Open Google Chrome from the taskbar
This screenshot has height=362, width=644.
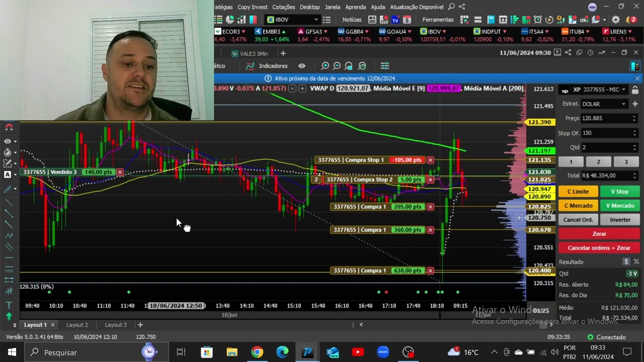coord(257,352)
